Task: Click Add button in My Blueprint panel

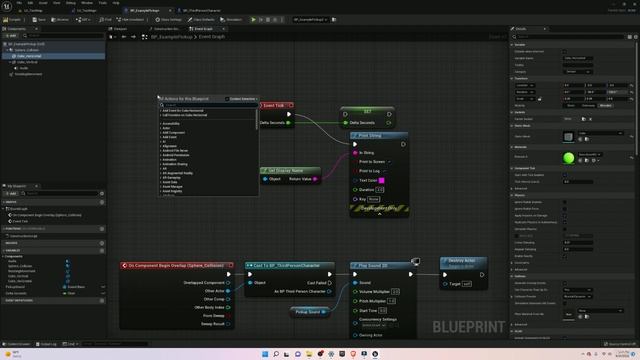Action: click(x=11, y=193)
